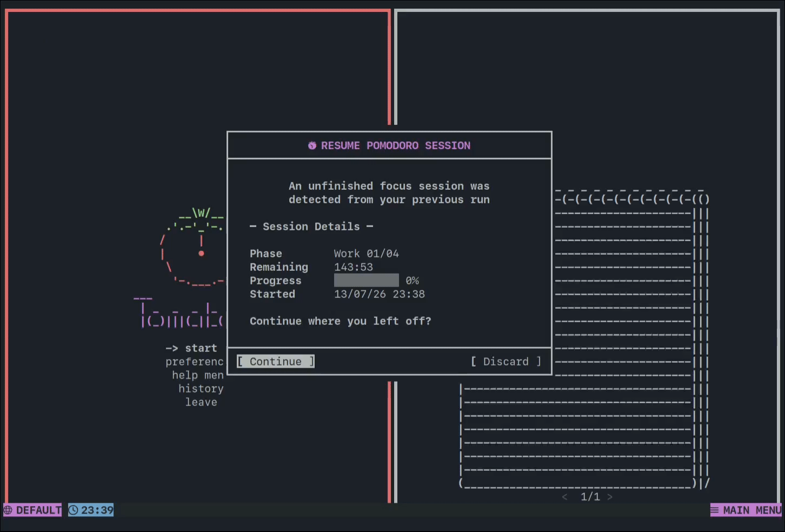The height and width of the screenshot is (532, 785).
Task: Choose the leave menu entry
Action: point(201,402)
